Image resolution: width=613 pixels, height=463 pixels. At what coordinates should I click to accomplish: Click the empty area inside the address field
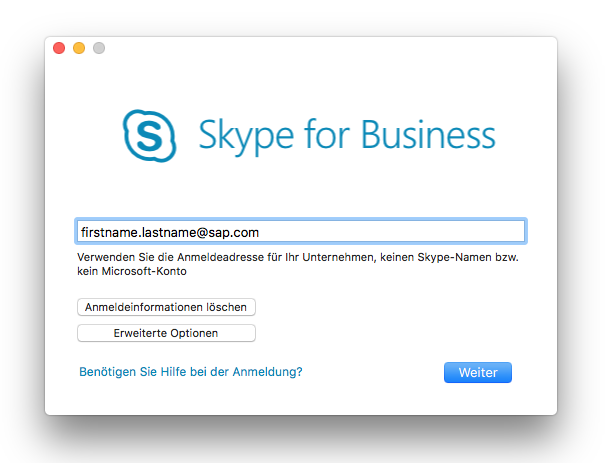(391, 232)
